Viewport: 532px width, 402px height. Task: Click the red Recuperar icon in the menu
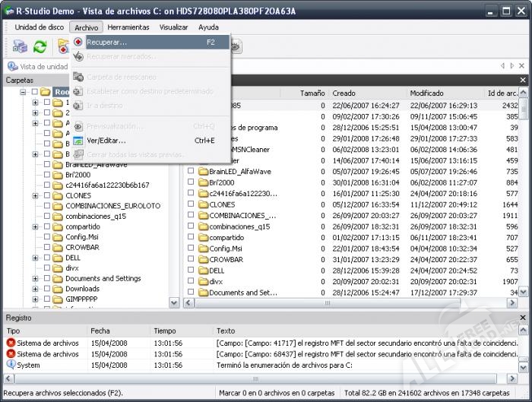(78, 42)
